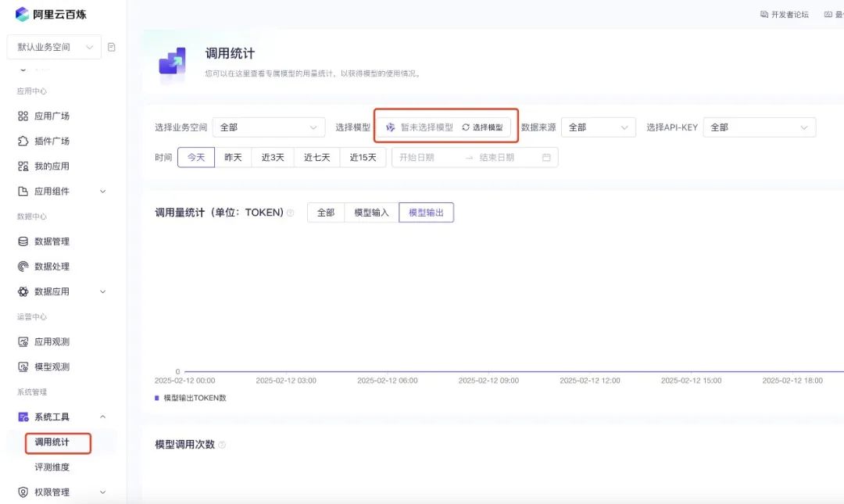This screenshot has height=504, width=844.
Task: Open the 开发者论坛 link
Action: [789, 15]
